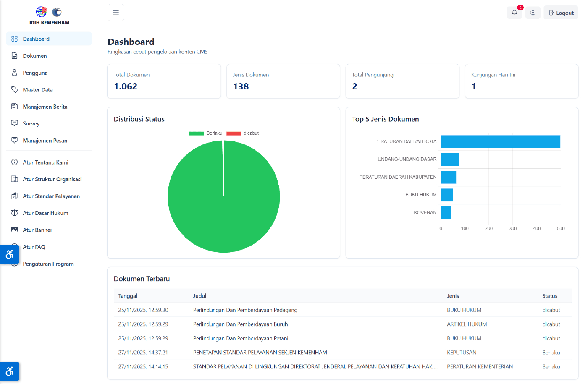Toggle the sidebar with the hamburger icon
The height and width of the screenshot is (384, 588).
click(116, 13)
